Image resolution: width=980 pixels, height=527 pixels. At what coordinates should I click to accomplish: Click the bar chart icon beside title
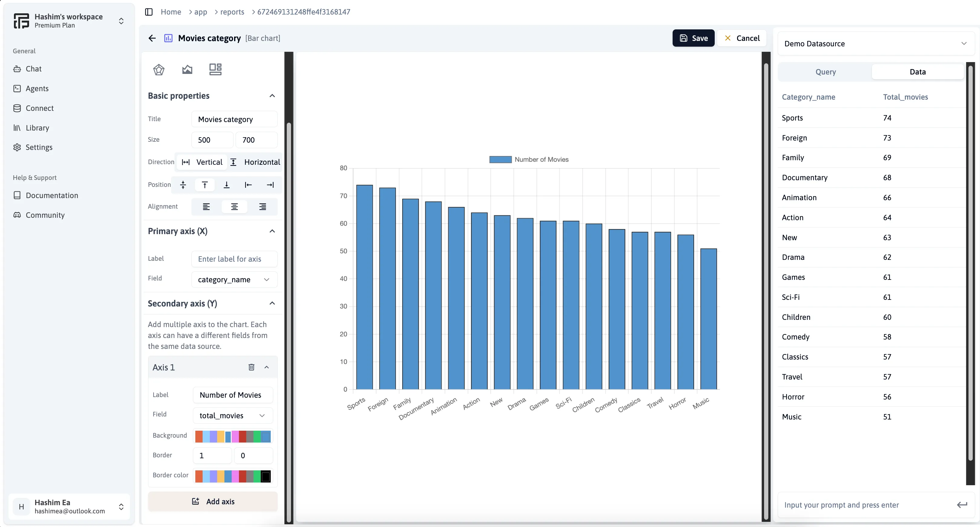coord(168,38)
